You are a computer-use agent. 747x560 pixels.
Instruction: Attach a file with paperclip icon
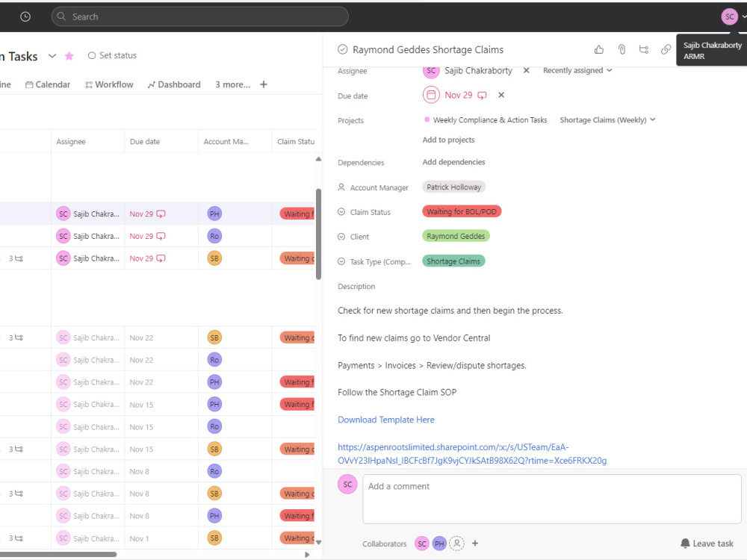coord(622,49)
